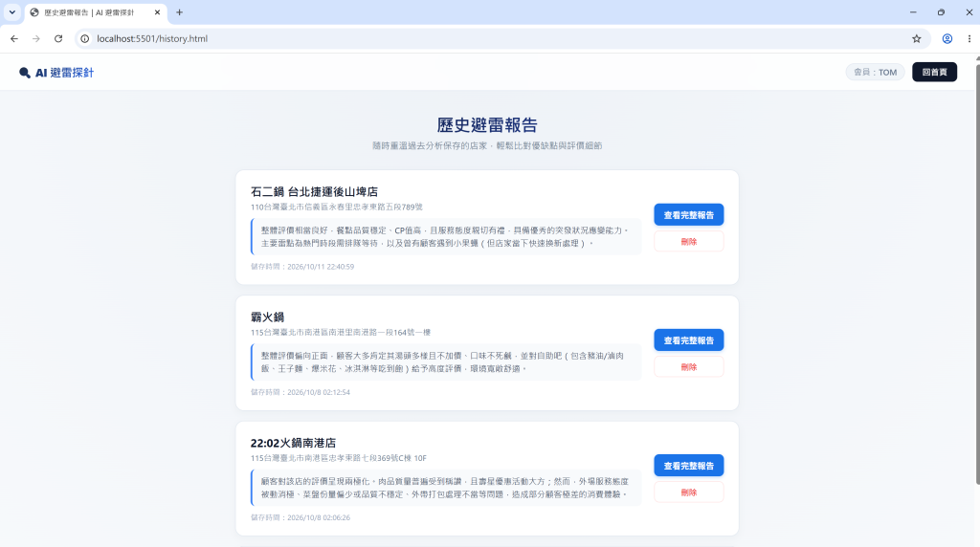Screen dimensions: 980x547
Task: Delete the 石二鍋 台北捷運後山埤店 report
Action: (x=689, y=242)
